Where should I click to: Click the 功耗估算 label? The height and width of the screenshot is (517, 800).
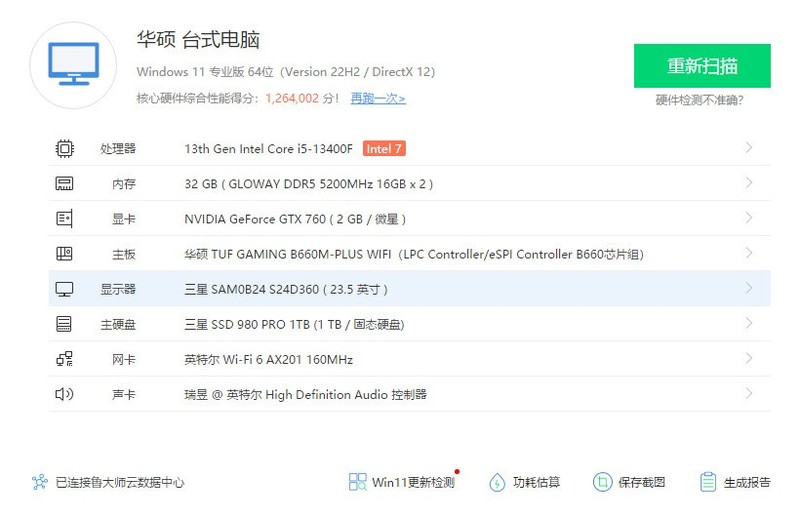point(536,482)
